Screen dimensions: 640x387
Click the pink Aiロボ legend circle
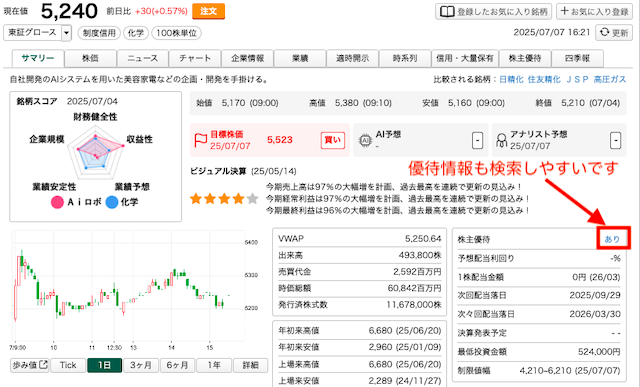(57, 202)
